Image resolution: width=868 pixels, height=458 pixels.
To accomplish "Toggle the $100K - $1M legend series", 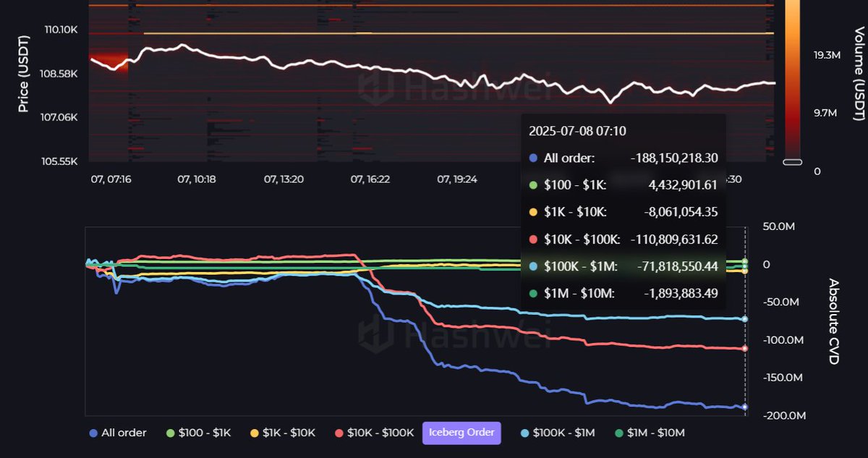I will pyautogui.click(x=558, y=433).
